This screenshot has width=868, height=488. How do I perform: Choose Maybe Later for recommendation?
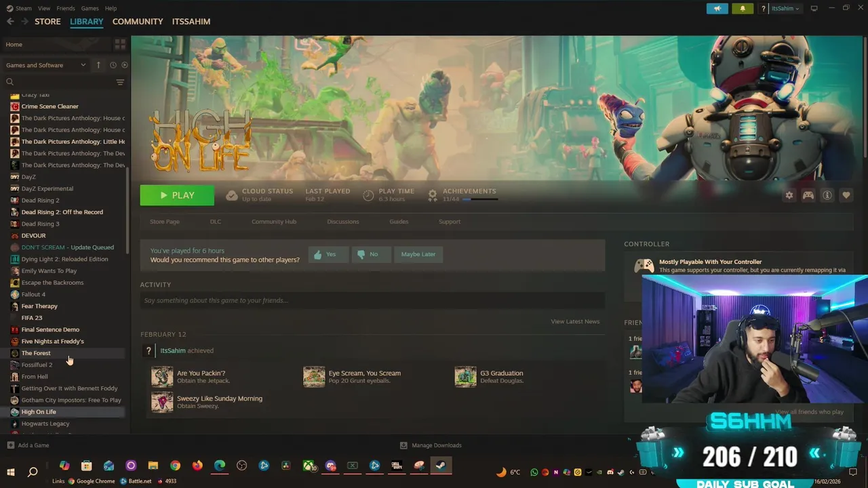coord(418,254)
